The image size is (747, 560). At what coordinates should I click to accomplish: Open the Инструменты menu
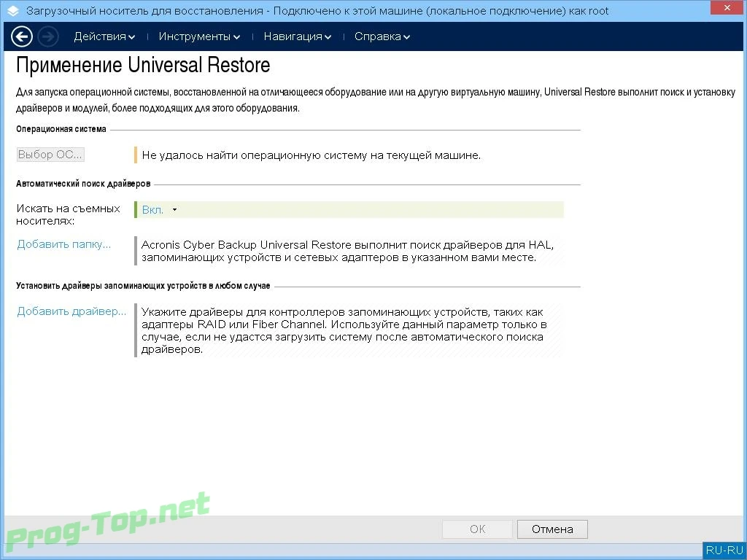(199, 36)
